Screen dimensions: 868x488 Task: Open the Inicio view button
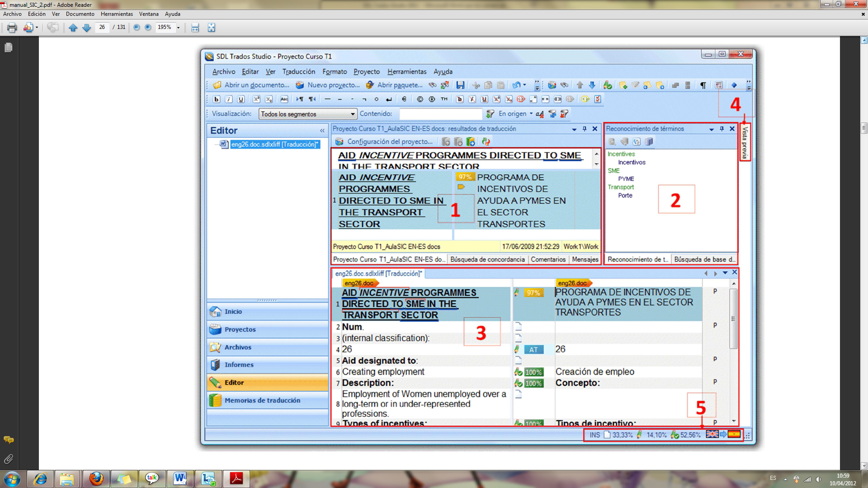click(268, 312)
